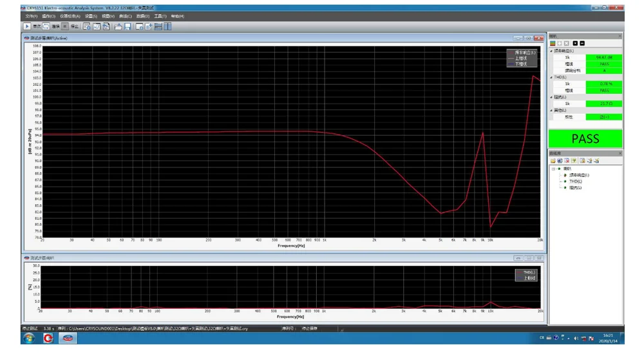The height and width of the screenshot is (356, 644).
Task: Select the 21.7 Ω impedance result cell
Action: pos(604,104)
